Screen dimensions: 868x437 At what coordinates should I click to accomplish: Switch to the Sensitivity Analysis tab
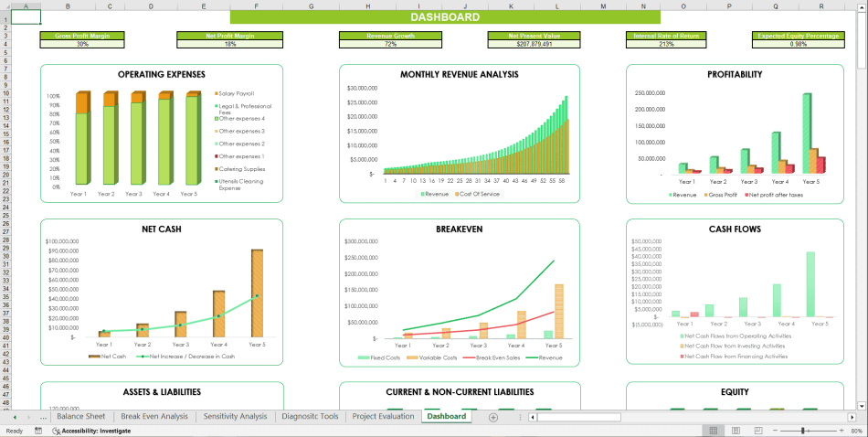pos(235,417)
